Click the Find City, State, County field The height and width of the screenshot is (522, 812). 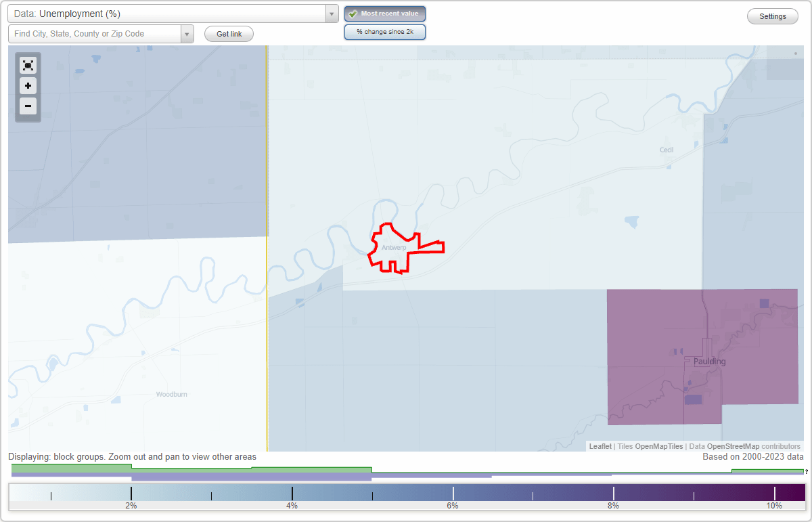click(95, 34)
